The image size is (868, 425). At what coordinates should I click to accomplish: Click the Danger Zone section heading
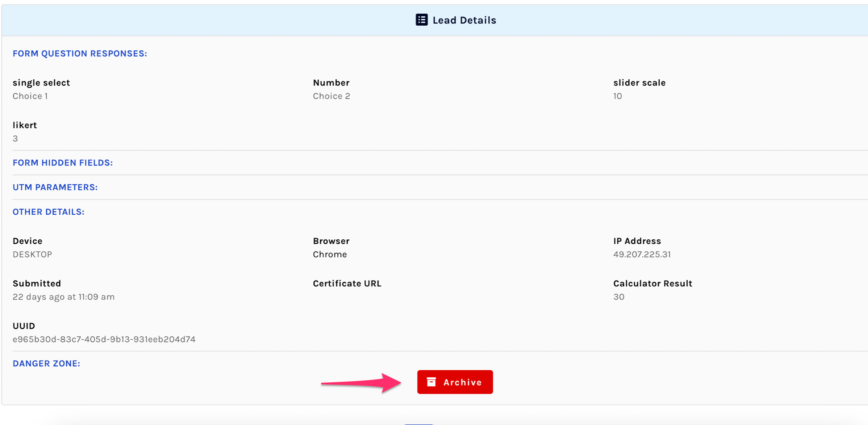pos(46,363)
